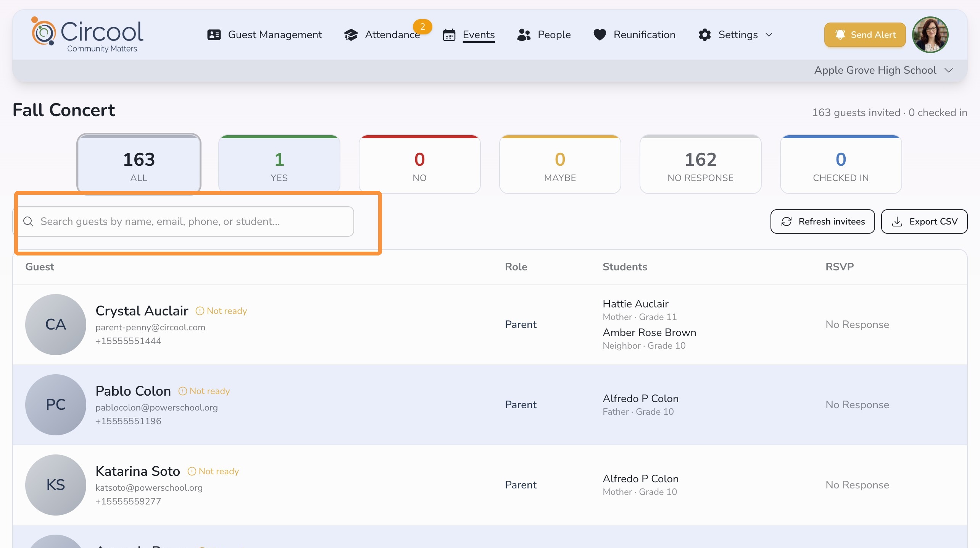Image resolution: width=980 pixels, height=548 pixels.
Task: Open the Guest Management menu
Action: [264, 35]
